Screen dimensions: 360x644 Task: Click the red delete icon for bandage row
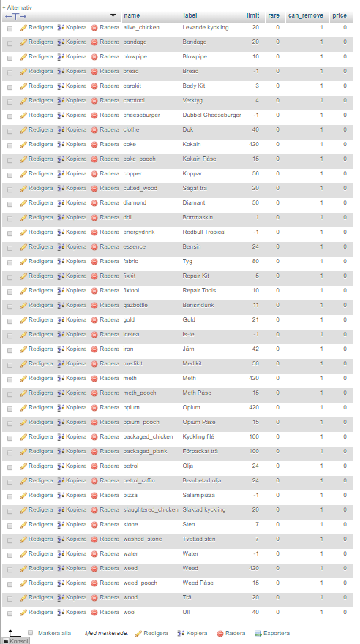tap(94, 42)
